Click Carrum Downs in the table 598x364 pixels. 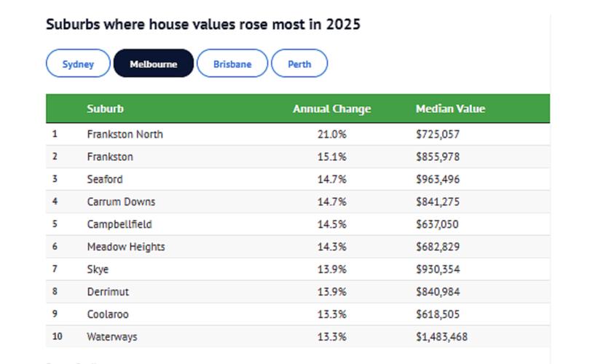coord(121,202)
